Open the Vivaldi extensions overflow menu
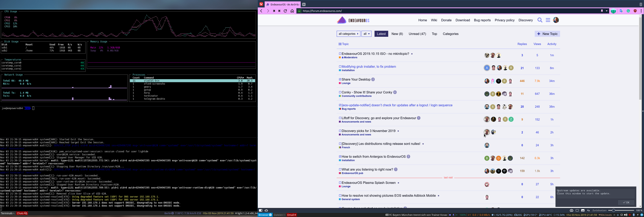 click(x=641, y=11)
